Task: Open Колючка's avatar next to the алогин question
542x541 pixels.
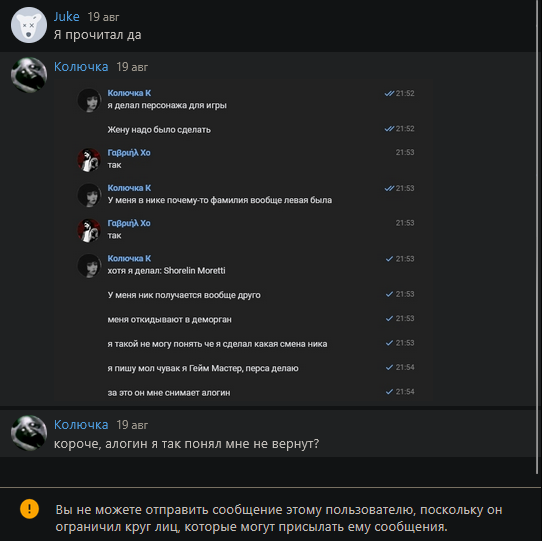Action: pos(29,433)
